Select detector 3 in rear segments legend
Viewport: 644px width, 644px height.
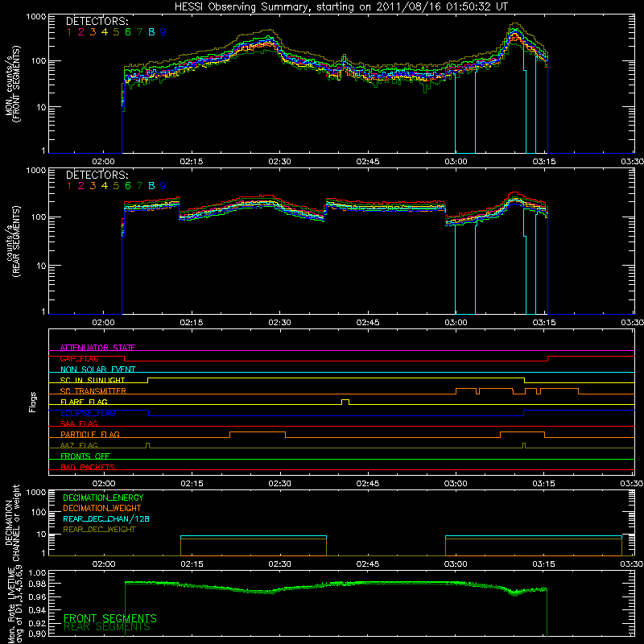(93, 186)
